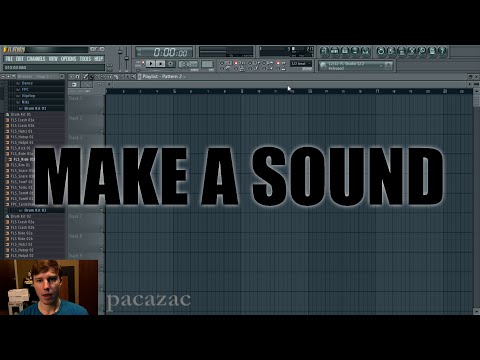
Task: Click the 0:00:00 time display
Action: 164,52
